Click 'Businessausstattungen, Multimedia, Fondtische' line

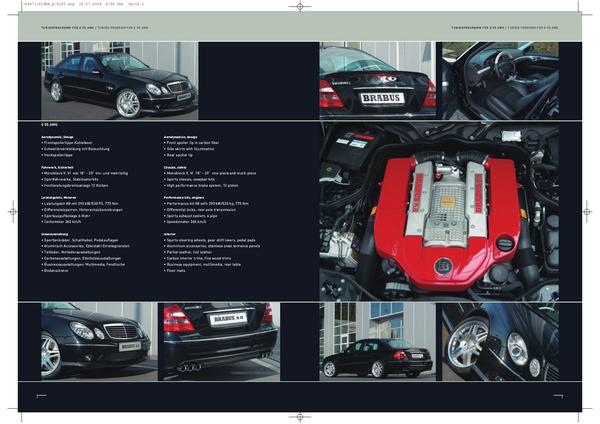pos(84,264)
